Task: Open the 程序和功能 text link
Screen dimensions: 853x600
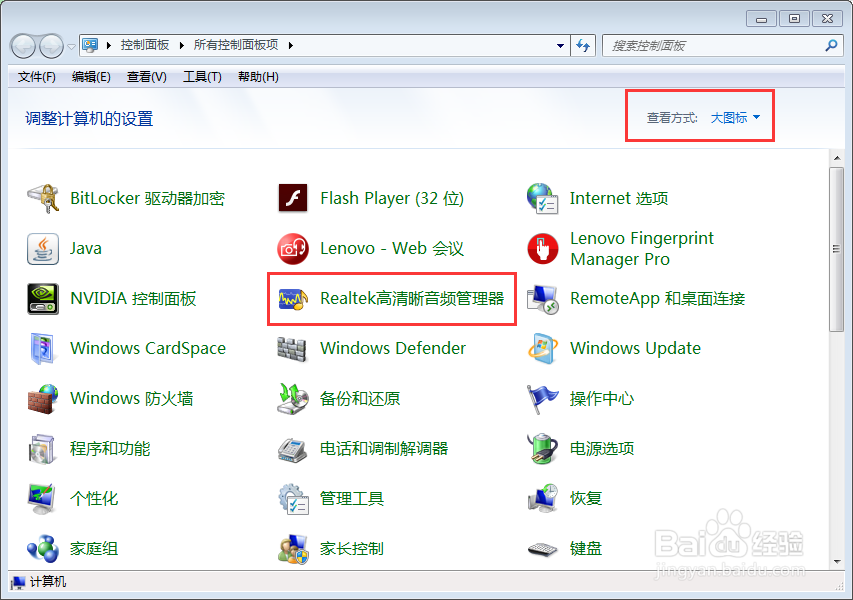Action: click(x=110, y=449)
